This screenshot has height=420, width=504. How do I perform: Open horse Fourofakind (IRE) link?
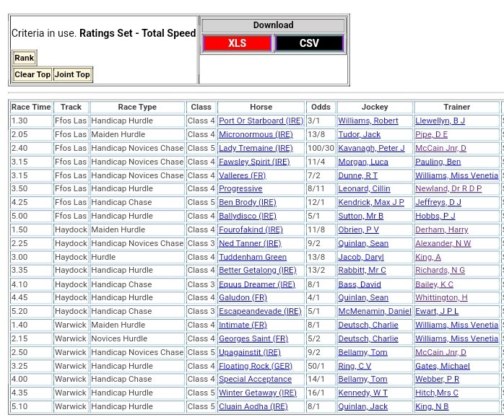click(251, 229)
